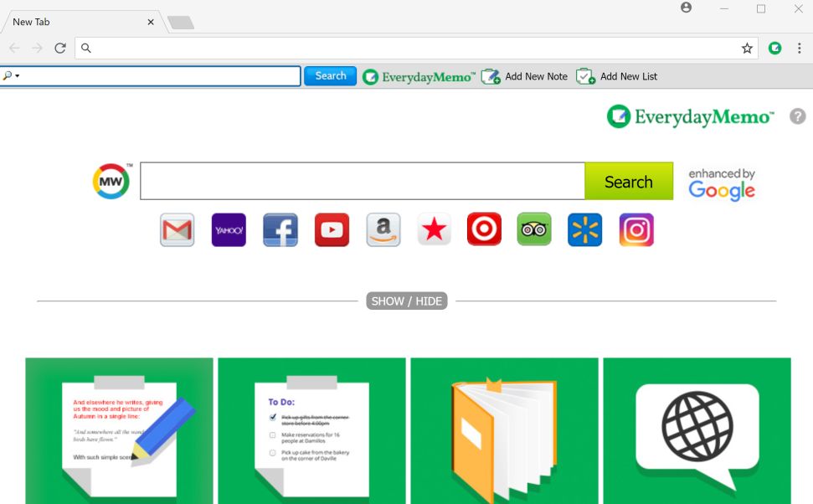Open the Walmart shortcut icon
Screen dimensions: 813x504
(x=584, y=229)
